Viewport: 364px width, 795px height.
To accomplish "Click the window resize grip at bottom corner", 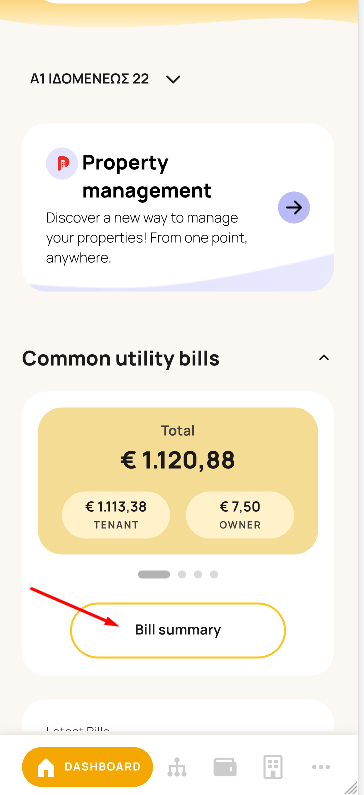I will (353, 787).
